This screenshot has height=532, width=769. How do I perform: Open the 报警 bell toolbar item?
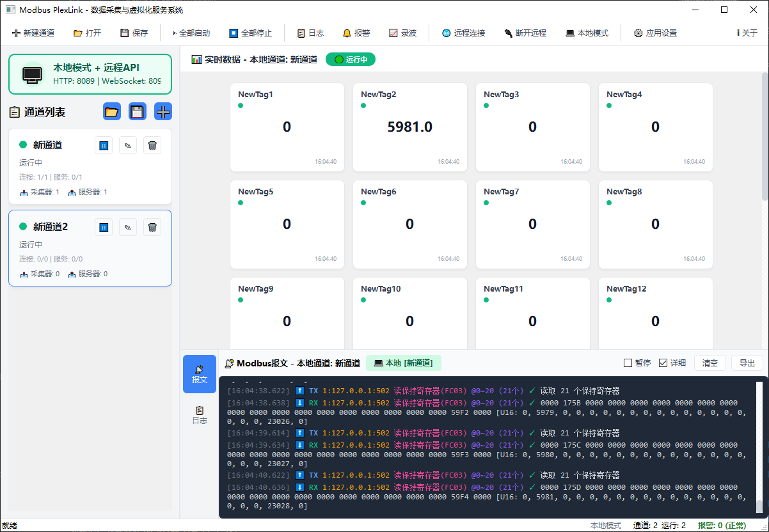coord(356,33)
